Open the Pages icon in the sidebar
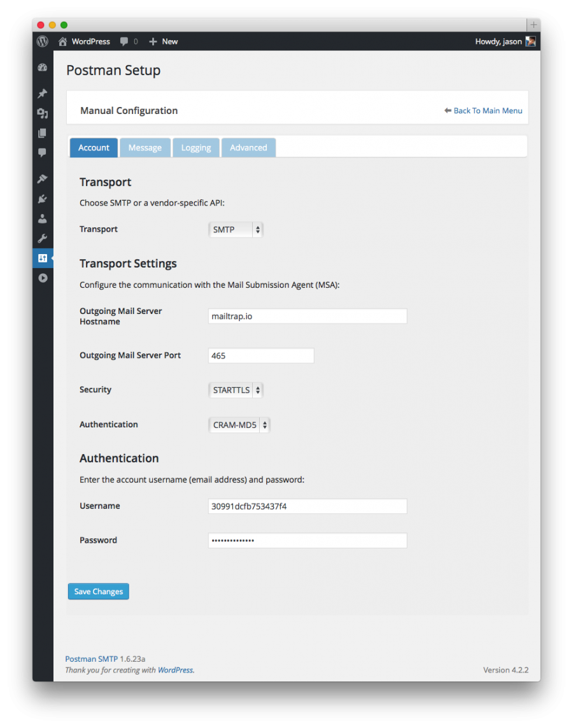Image resolution: width=573 pixels, height=728 pixels. (42, 132)
